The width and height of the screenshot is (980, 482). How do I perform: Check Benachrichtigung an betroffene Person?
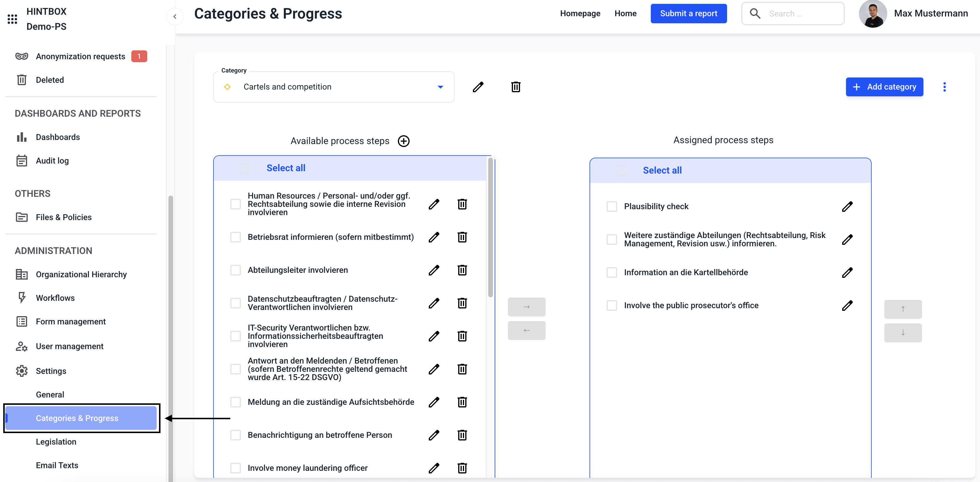[236, 435]
